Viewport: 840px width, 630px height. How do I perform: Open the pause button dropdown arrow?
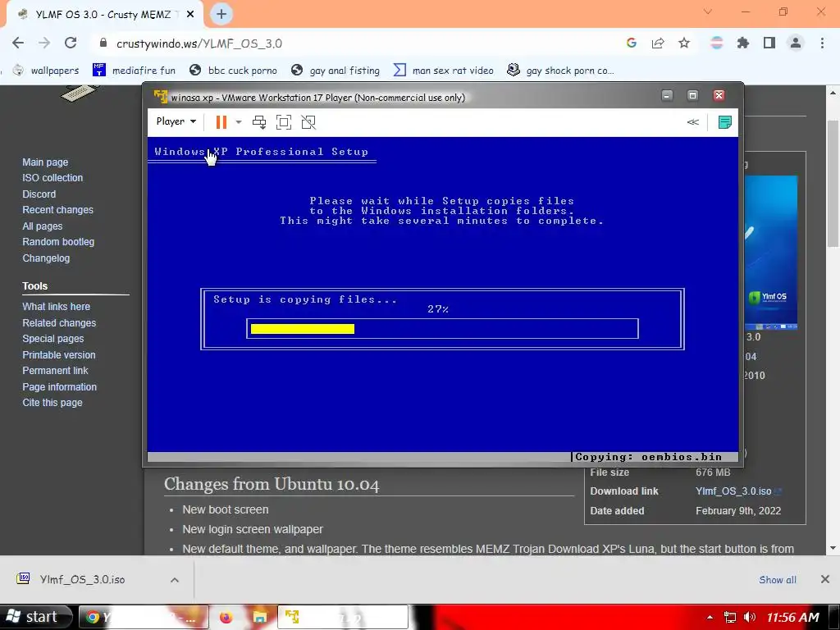click(x=239, y=122)
